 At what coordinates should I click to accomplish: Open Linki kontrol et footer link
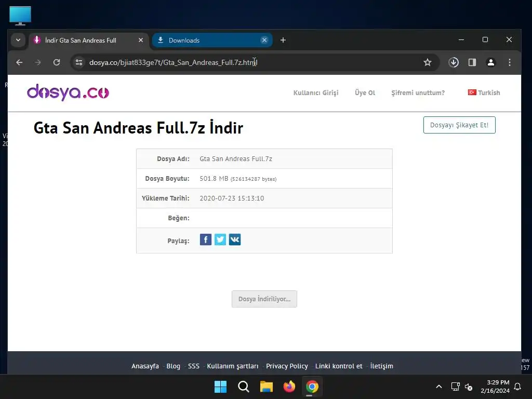coord(339,366)
